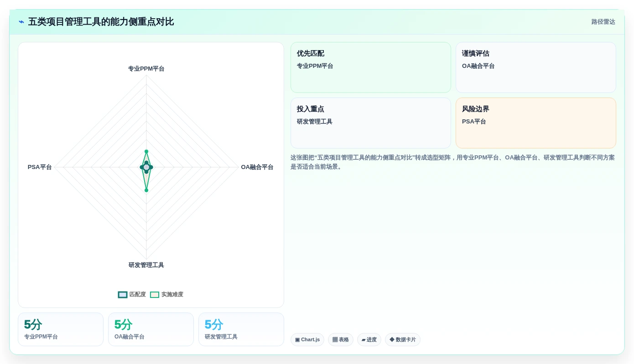Image resolution: width=634 pixels, height=364 pixels.
Task: Click the title 五类项目管理工具的能力侧重点对比
Action: (101, 22)
